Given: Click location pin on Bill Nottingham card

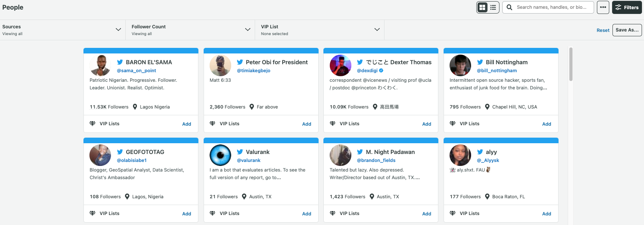Looking at the screenshot, I should [x=487, y=107].
